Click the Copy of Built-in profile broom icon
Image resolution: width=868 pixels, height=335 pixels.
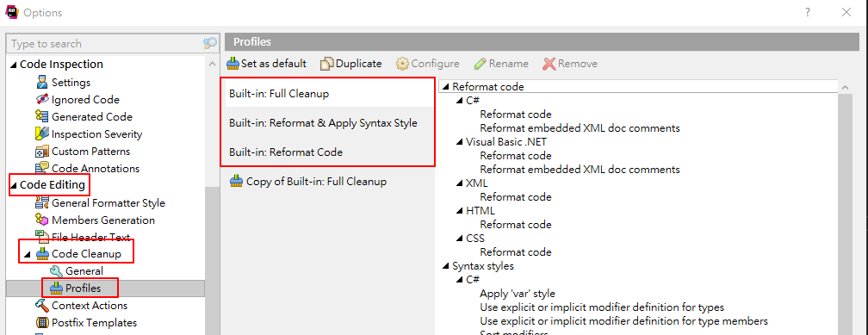click(236, 181)
